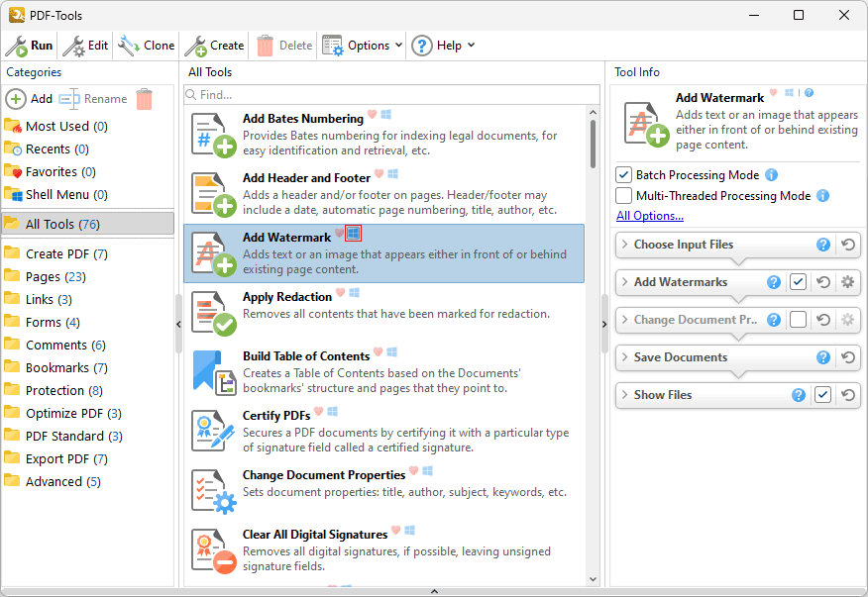Enable Change Document Properties step checkbox

pyautogui.click(x=798, y=320)
